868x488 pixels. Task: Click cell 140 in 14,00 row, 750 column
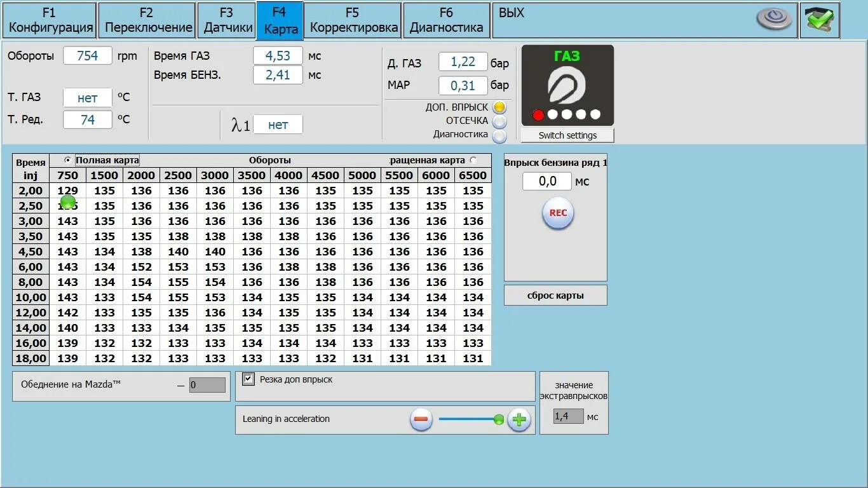(68, 328)
